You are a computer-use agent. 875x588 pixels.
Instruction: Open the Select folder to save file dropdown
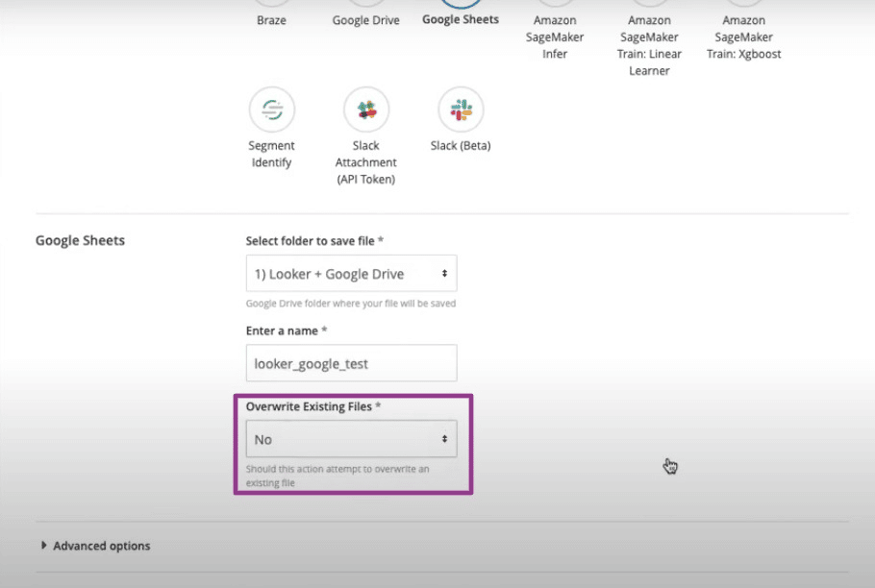click(352, 273)
